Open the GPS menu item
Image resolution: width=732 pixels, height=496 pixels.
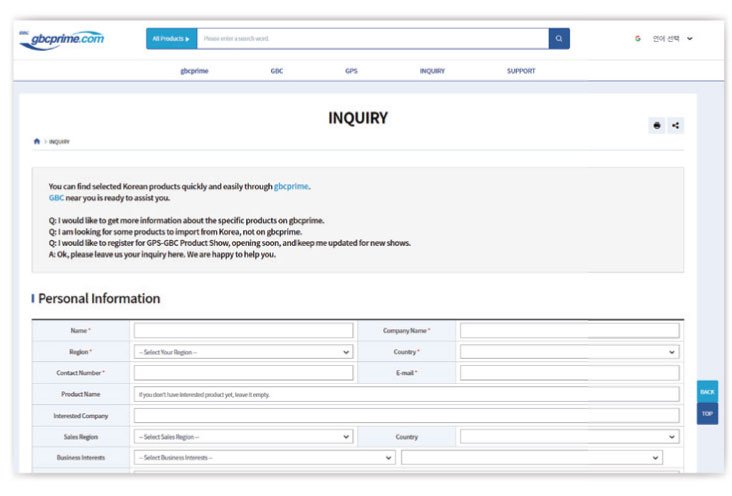coord(351,71)
